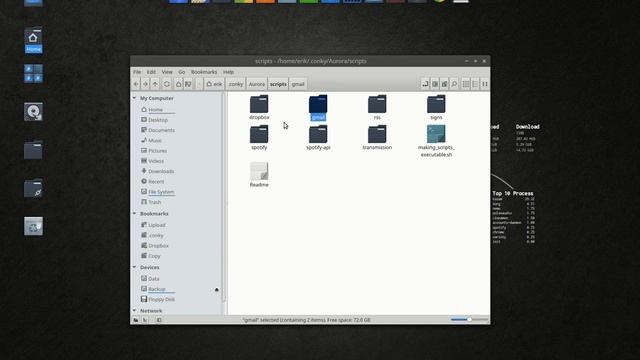Open the search magnifier in toolbar
The image size is (640, 360).
coord(454,84)
